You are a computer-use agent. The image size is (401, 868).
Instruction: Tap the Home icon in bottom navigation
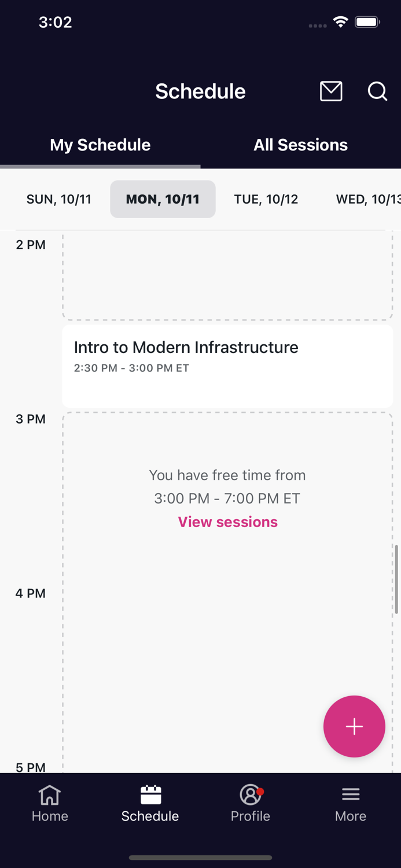click(50, 803)
